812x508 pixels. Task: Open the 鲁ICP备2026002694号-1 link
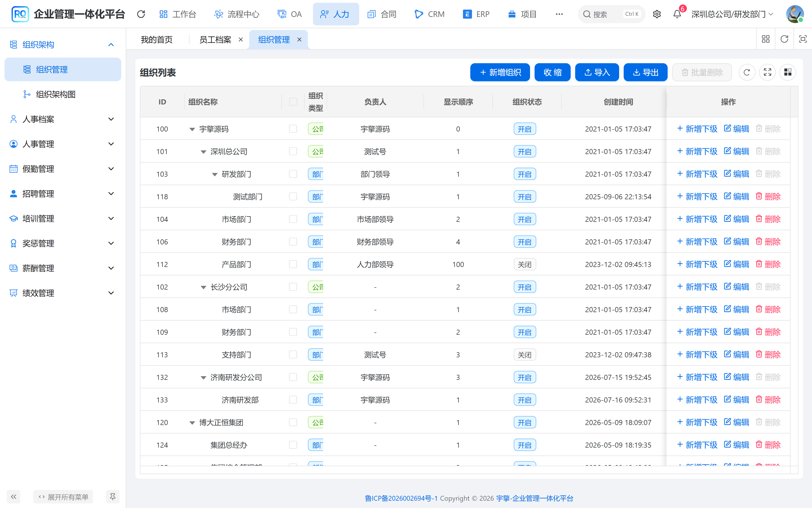coord(401,498)
